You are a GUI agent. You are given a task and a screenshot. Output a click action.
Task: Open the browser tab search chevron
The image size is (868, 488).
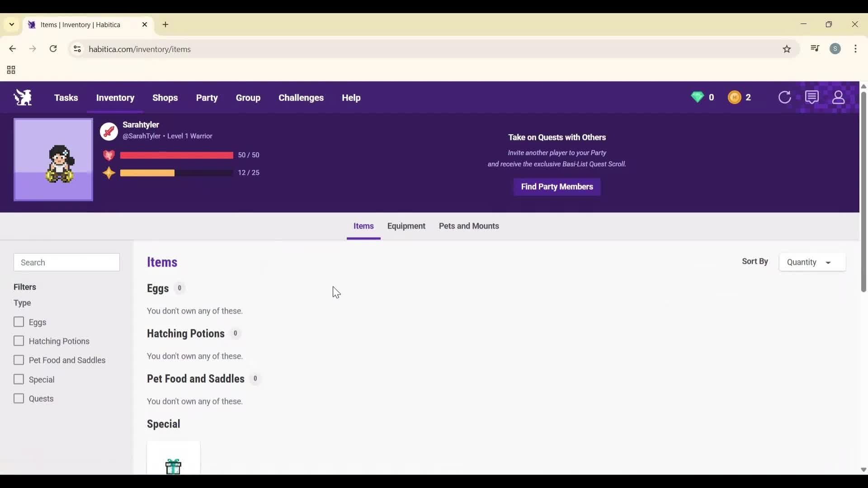click(11, 24)
